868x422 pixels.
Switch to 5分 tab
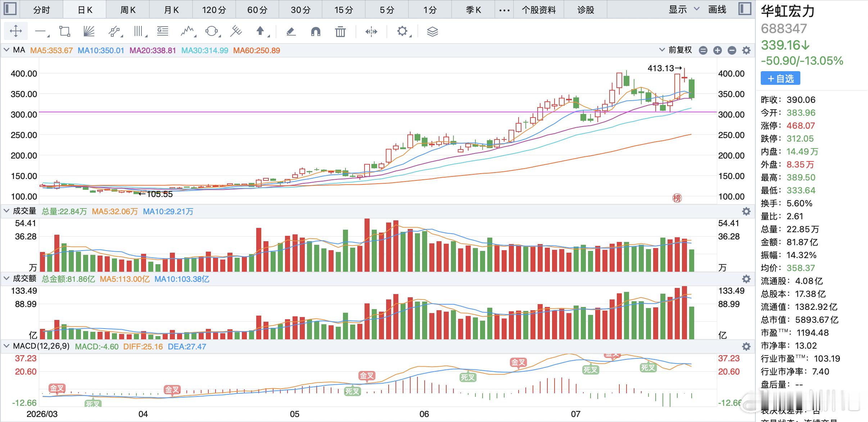coord(387,10)
